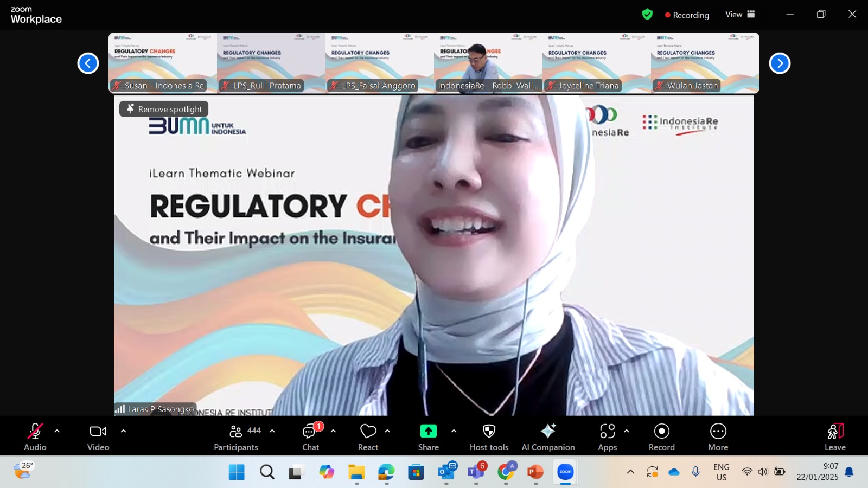Viewport: 868px width, 488px height.
Task: Open the Chat panel with 1 unread
Action: click(x=311, y=436)
